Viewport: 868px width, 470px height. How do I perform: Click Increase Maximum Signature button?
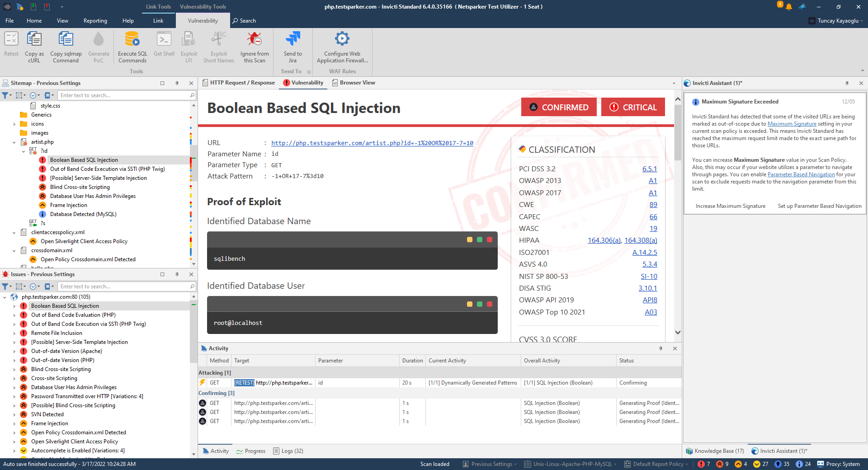730,206
